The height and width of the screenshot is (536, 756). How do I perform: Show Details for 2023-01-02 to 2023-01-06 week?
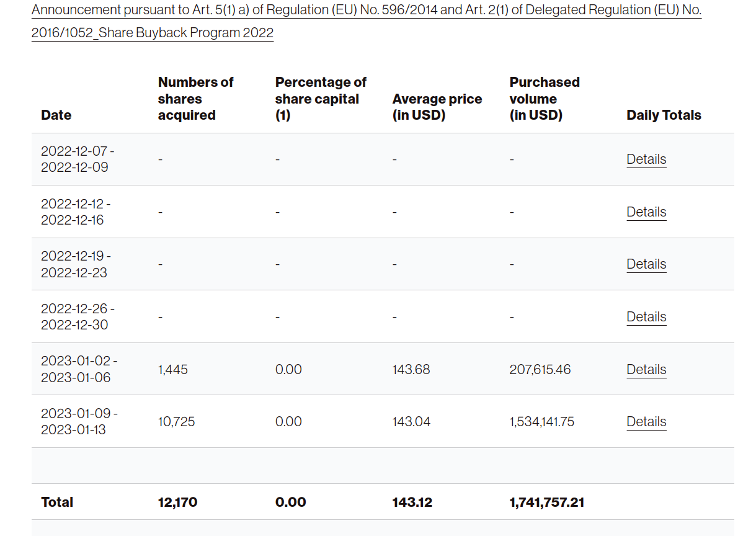[x=646, y=370]
